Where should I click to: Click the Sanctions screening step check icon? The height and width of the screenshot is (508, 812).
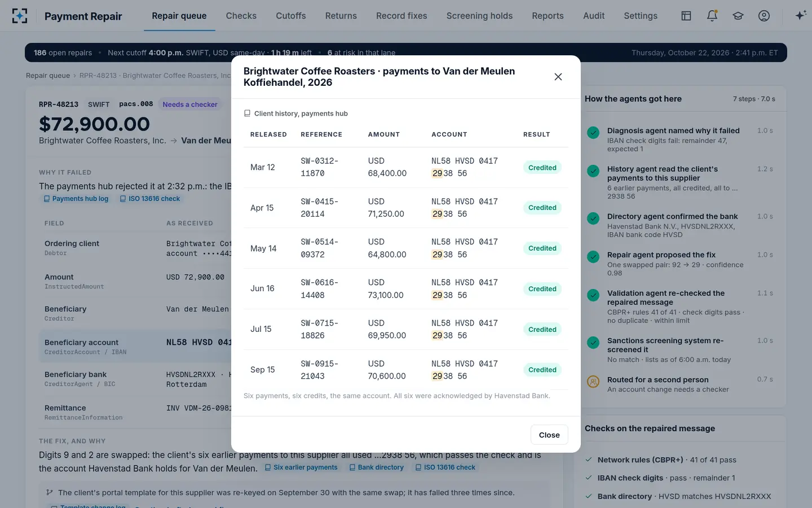pyautogui.click(x=593, y=343)
